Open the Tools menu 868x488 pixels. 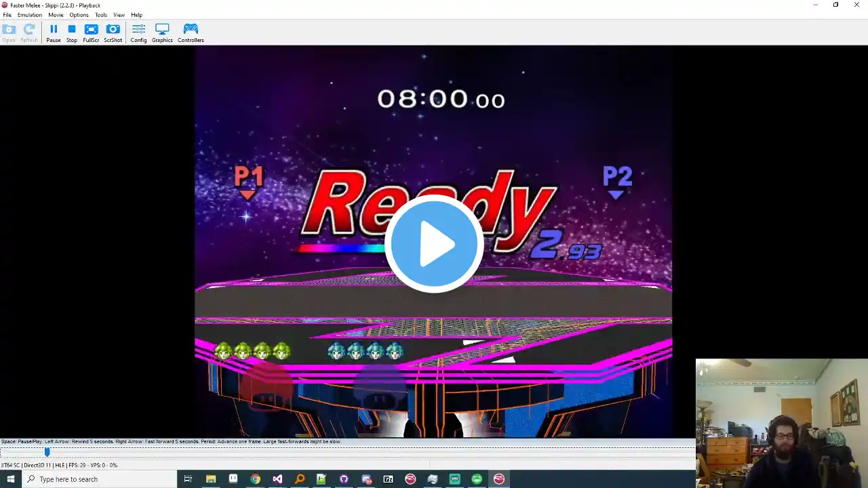(101, 15)
